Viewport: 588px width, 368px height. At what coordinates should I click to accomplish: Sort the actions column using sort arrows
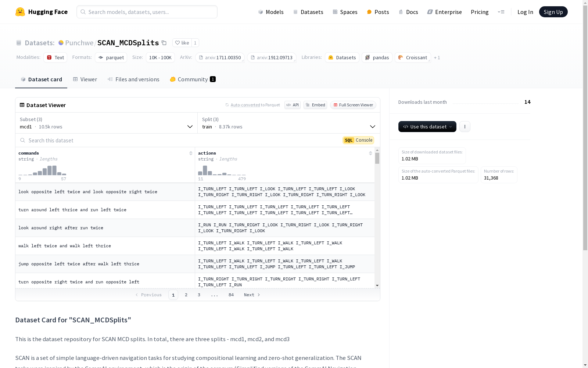point(370,153)
